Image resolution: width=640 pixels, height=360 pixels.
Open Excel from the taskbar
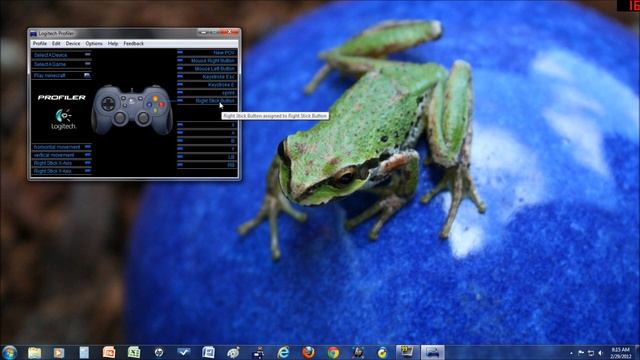click(134, 352)
